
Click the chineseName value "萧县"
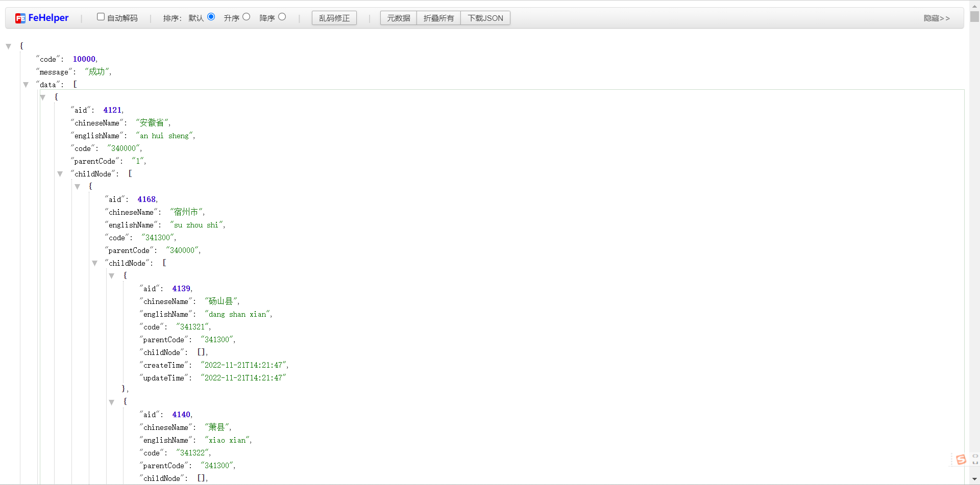(x=217, y=427)
